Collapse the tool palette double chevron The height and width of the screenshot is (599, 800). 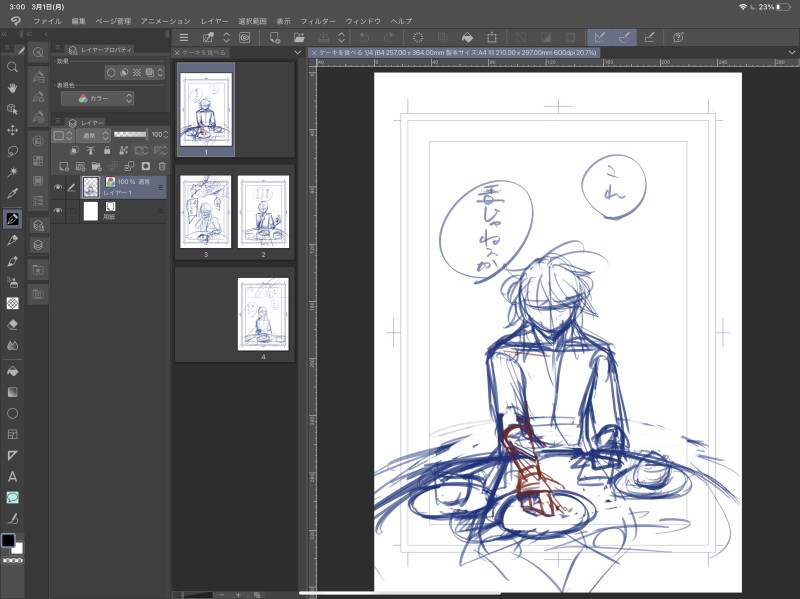point(4,34)
